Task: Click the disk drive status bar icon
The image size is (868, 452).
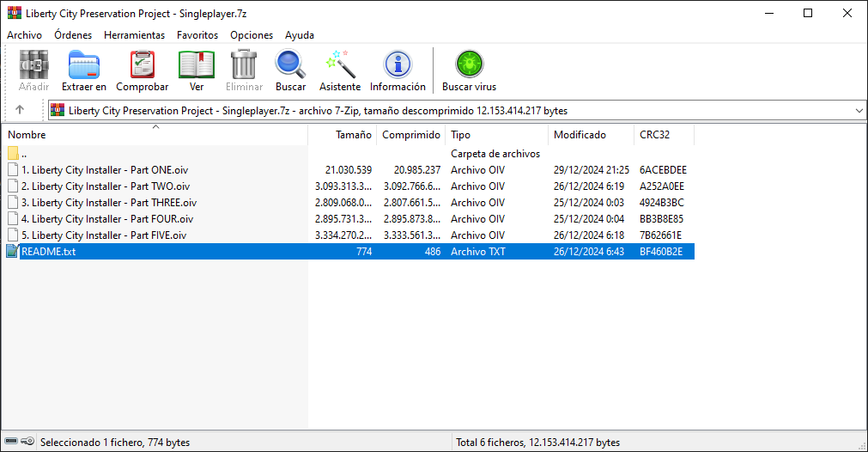Action: click(x=11, y=442)
